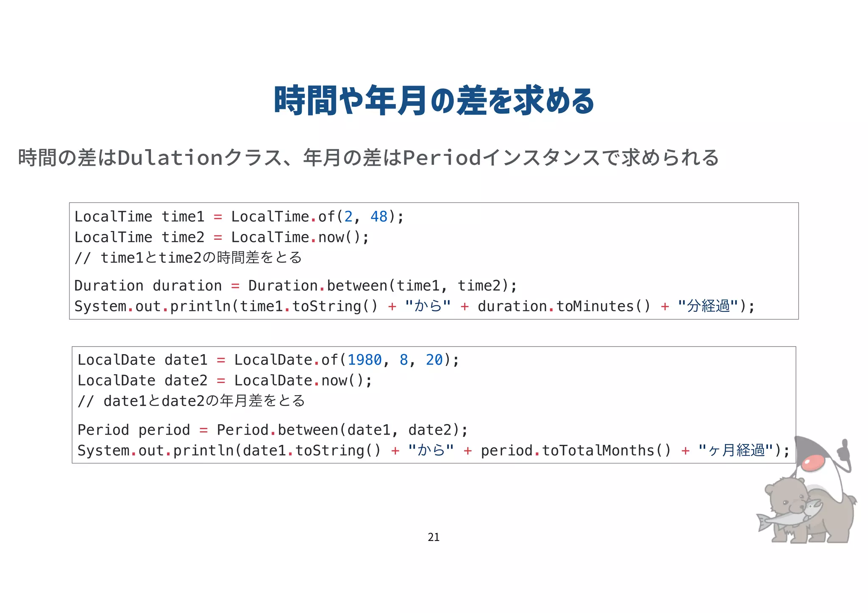Click the println line with period.toTotalMonths()
868x613 pixels.
434,450
